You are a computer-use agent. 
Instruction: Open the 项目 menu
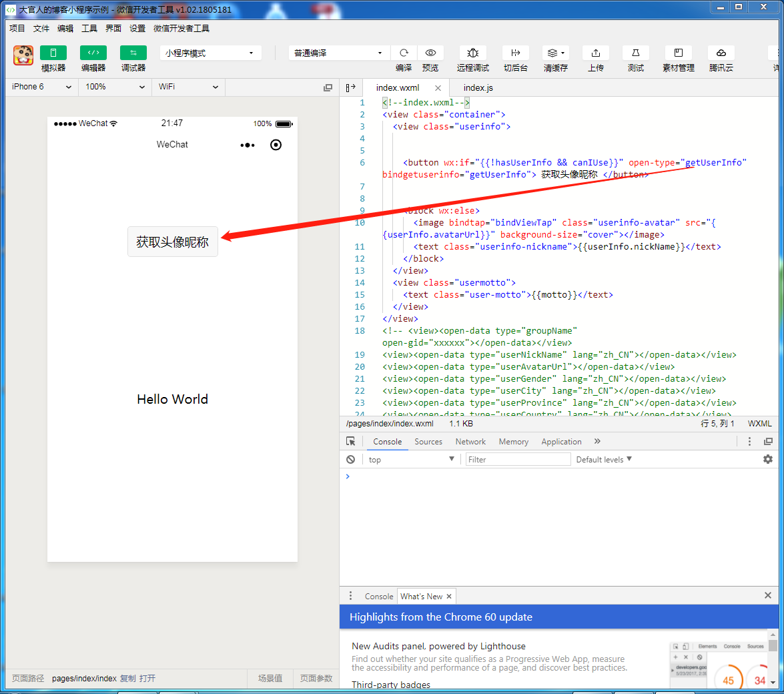[17, 29]
